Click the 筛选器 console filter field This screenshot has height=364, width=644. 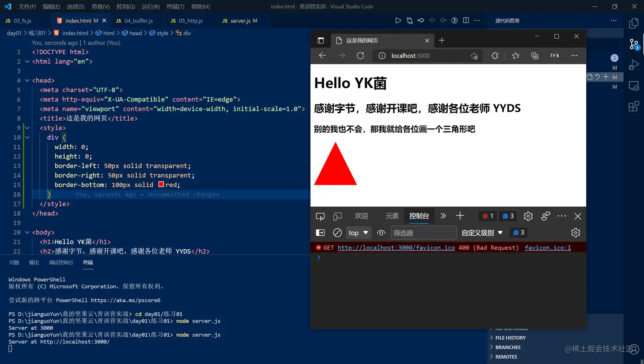(x=424, y=233)
